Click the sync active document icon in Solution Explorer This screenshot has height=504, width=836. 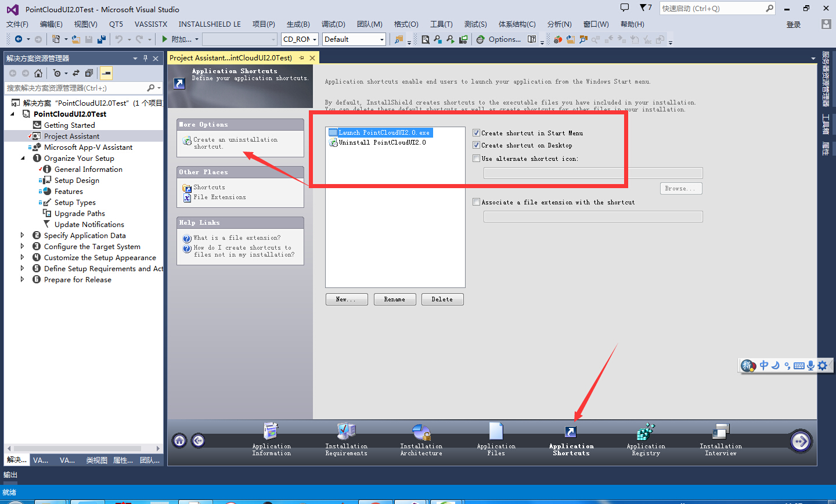tap(75, 73)
